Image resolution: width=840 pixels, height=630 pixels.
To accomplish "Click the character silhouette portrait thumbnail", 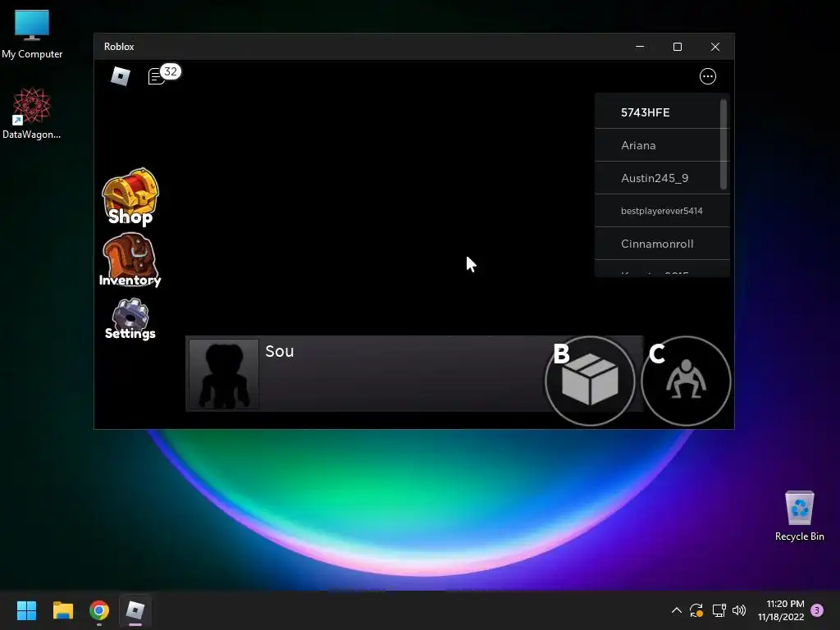I will 223,374.
